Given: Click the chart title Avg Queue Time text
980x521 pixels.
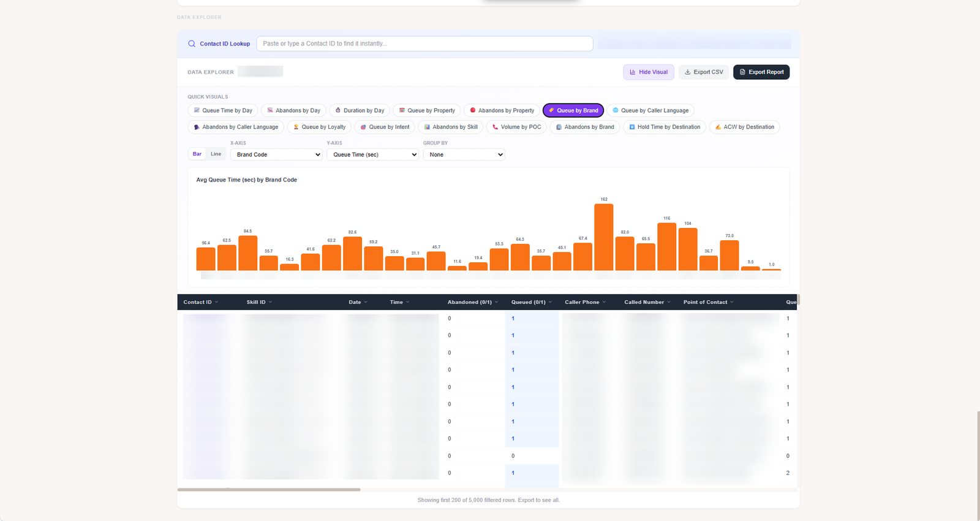Looking at the screenshot, I should (x=246, y=180).
